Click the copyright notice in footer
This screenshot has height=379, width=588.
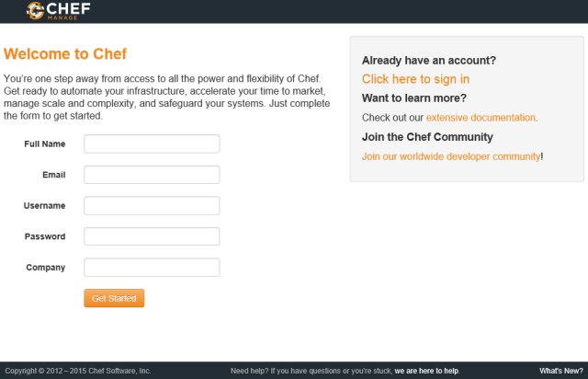(78, 371)
